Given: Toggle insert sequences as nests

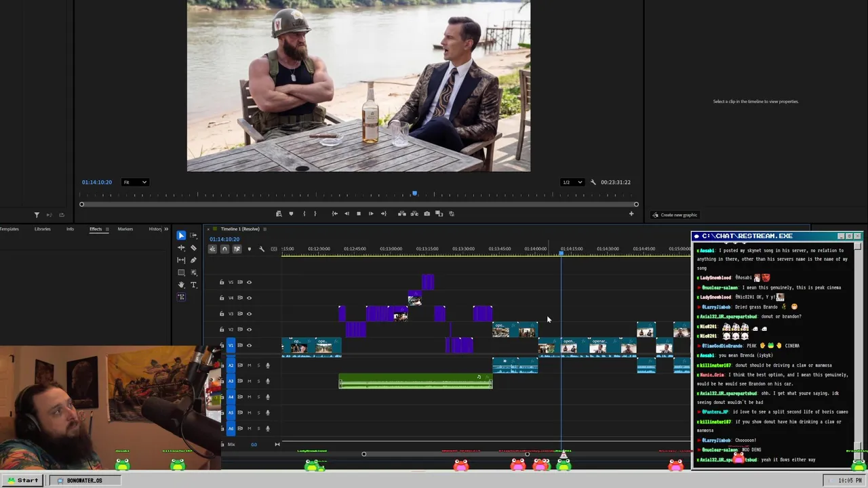Looking at the screenshot, I should (x=212, y=249).
